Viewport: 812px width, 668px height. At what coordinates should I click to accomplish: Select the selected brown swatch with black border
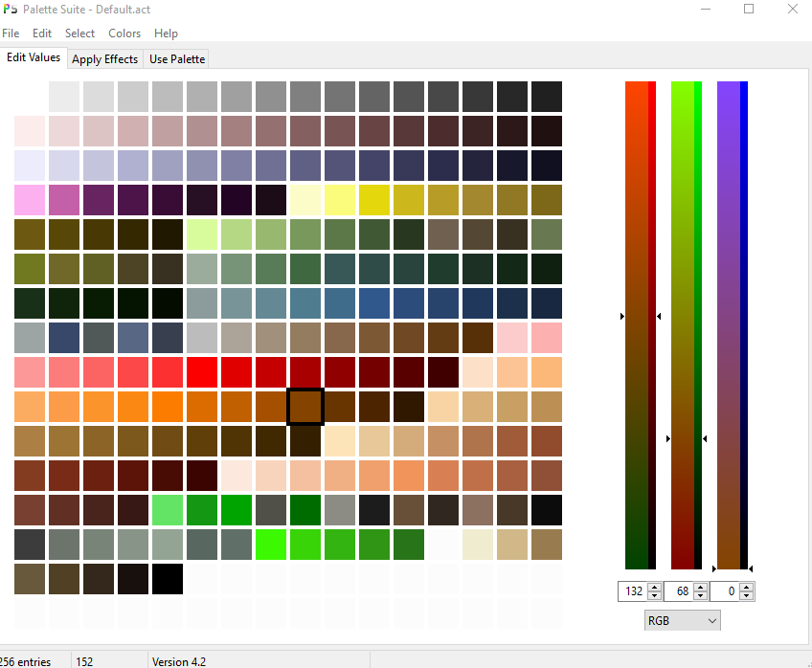[x=305, y=407]
